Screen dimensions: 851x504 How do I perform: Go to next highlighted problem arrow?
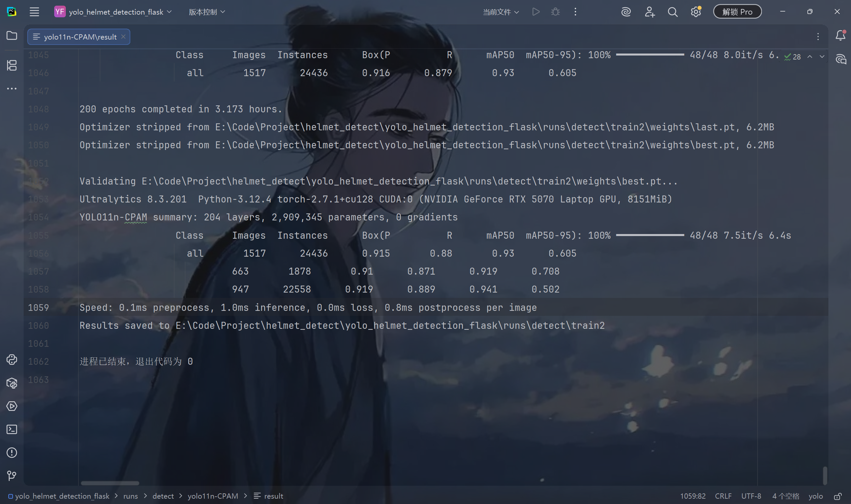click(x=822, y=57)
